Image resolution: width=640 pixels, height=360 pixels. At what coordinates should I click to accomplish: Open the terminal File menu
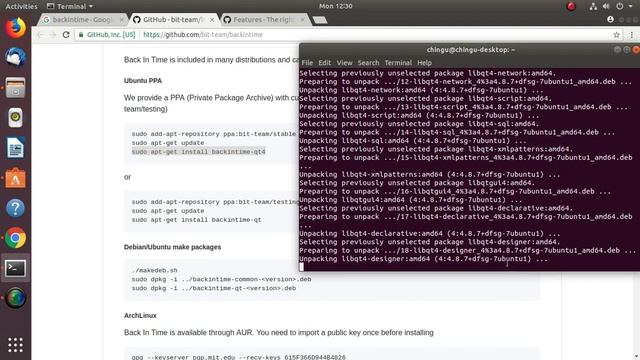click(307, 63)
